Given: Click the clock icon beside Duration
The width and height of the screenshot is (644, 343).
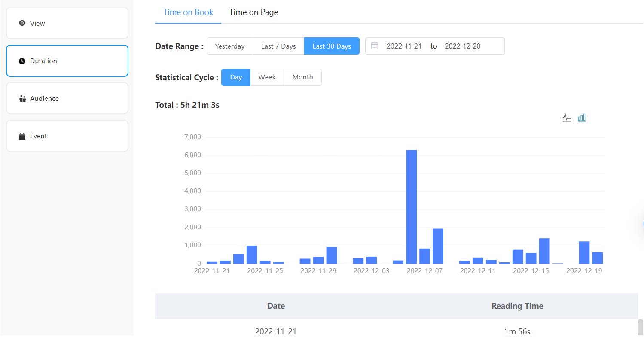Looking at the screenshot, I should (22, 61).
